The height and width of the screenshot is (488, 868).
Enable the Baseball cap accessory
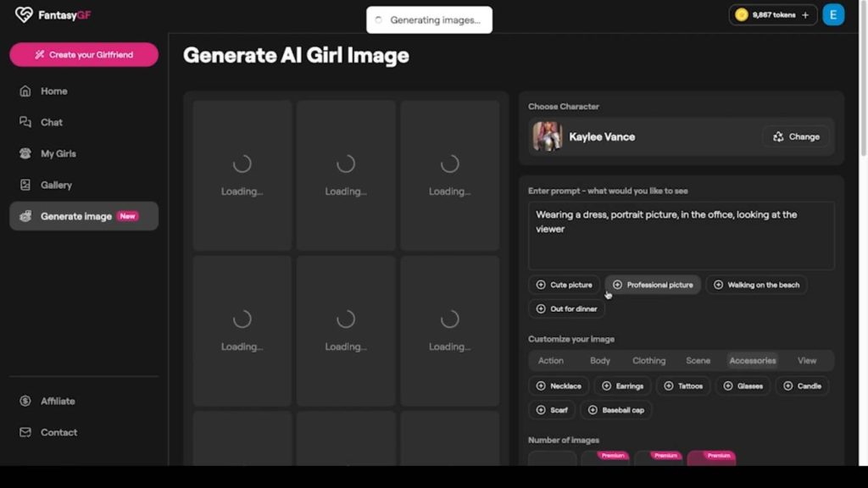[x=615, y=410]
